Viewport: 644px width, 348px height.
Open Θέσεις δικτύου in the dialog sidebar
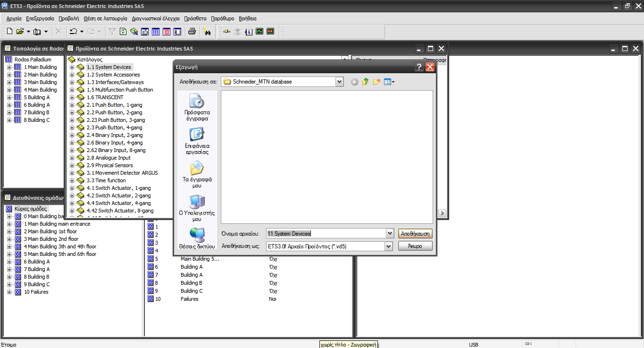197,238
